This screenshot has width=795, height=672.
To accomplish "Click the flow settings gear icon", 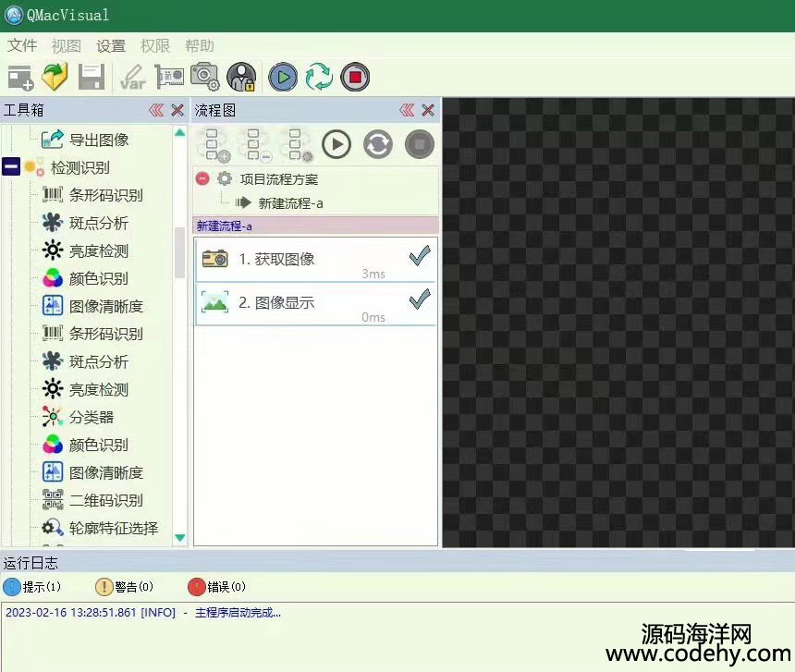I will click(x=297, y=145).
